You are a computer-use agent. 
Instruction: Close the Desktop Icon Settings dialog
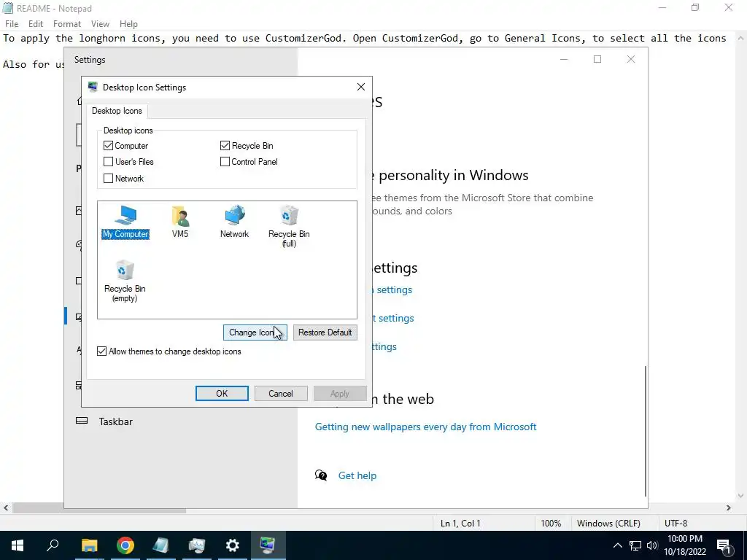click(361, 87)
